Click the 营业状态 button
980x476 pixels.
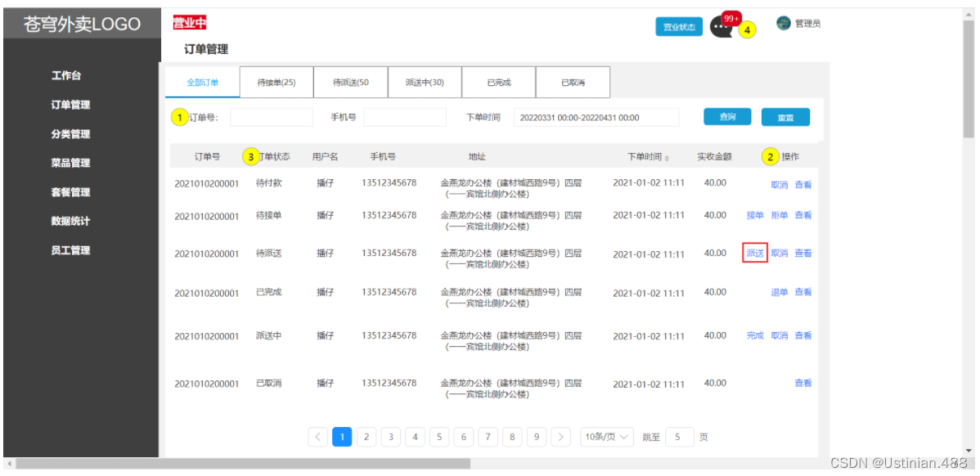coord(679,27)
